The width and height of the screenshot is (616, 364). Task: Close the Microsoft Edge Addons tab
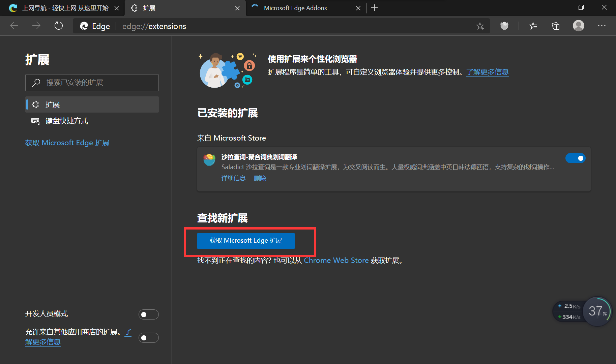[358, 8]
